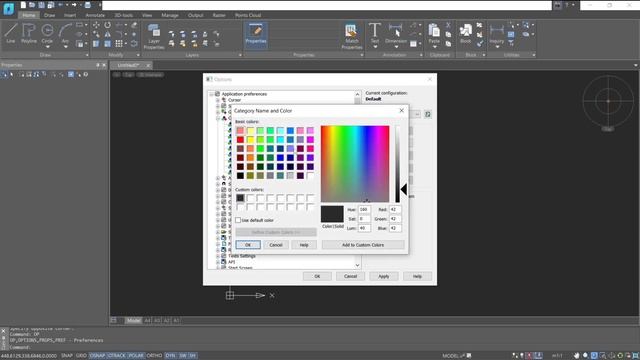
Task: Toggle DYN input in status bar
Action: click(x=170, y=356)
